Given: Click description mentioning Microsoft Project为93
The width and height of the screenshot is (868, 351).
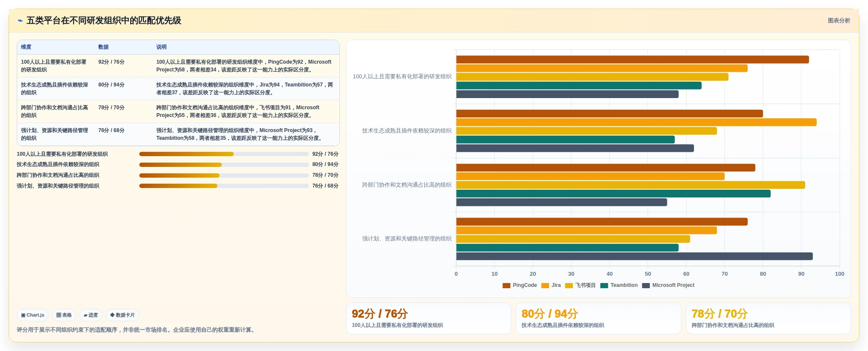Looking at the screenshot, I should (x=241, y=134).
